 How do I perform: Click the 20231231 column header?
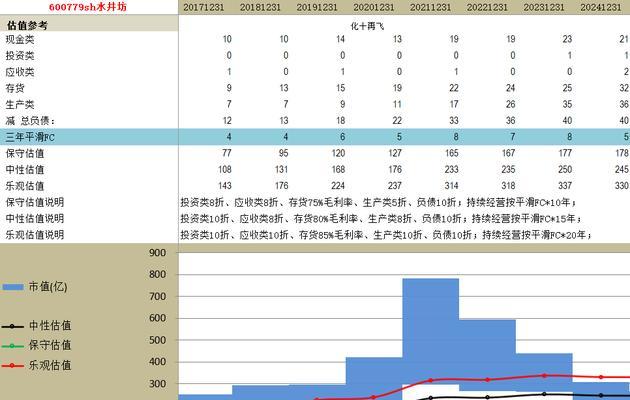click(x=544, y=7)
